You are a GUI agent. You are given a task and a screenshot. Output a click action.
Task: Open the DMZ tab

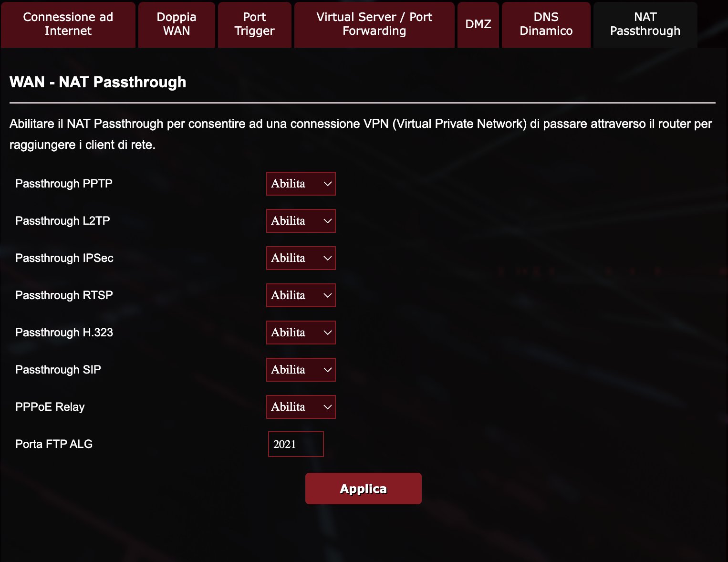(x=478, y=24)
